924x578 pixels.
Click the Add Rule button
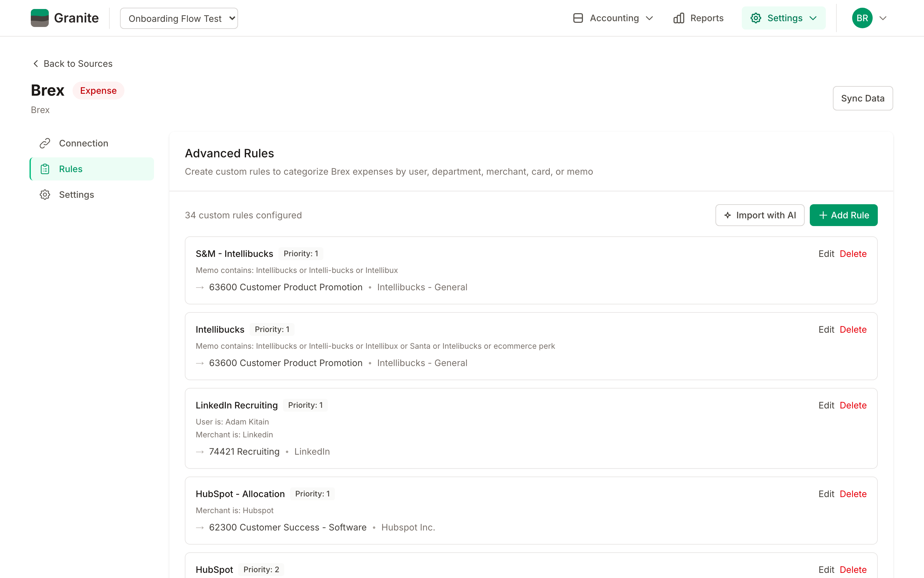[x=843, y=215]
